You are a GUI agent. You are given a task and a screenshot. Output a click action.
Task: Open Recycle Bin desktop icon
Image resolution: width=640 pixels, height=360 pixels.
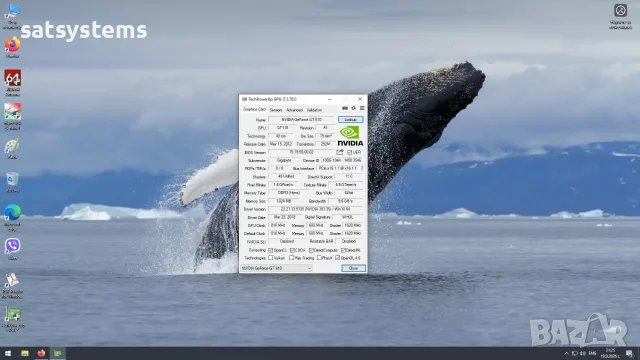[x=13, y=182]
